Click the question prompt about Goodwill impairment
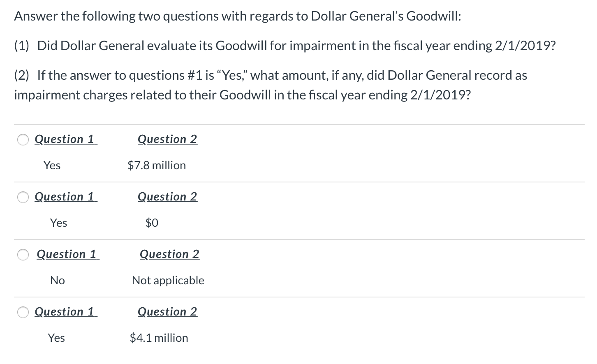The image size is (597, 364). [x=285, y=46]
